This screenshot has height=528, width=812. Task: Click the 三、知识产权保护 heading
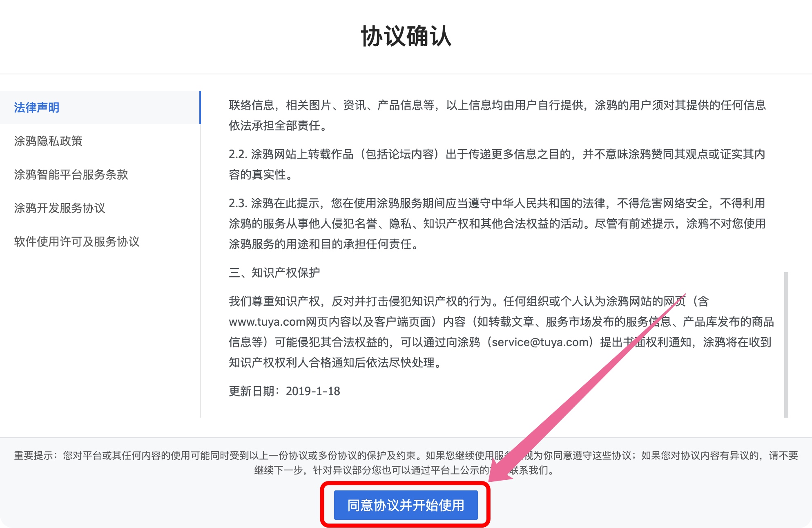[274, 273]
